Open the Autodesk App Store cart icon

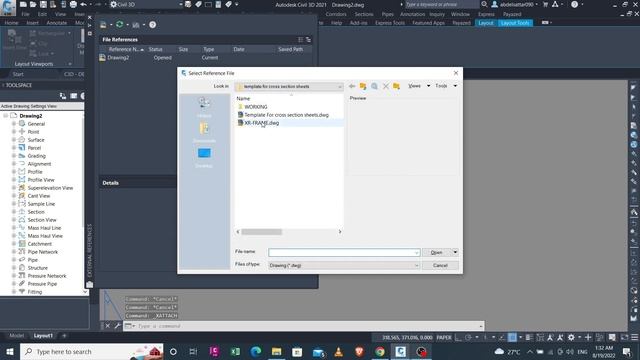(545, 4)
